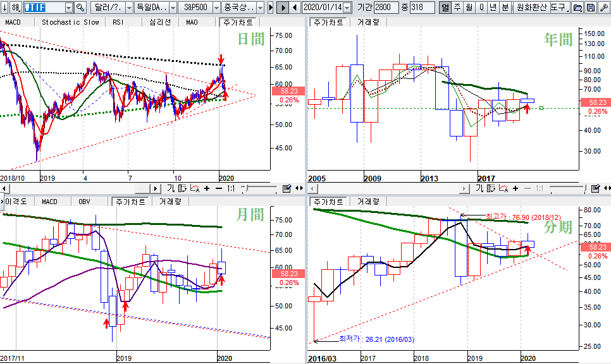Open the 2020/01/14 date picker dropdown

[x=347, y=8]
